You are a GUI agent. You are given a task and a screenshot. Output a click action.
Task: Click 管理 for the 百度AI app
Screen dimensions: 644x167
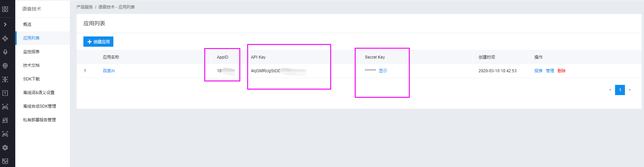click(550, 71)
